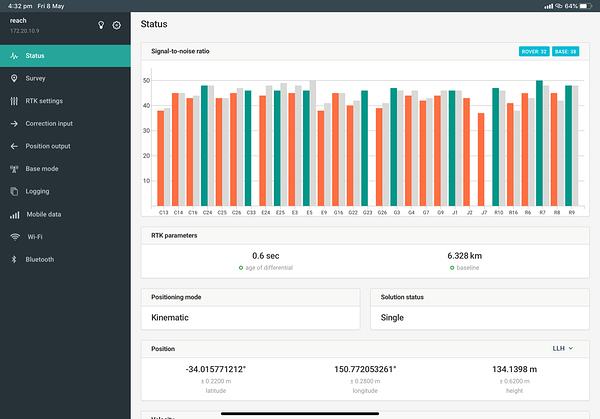This screenshot has height=419, width=600.
Task: Expand the LLH coordinate format dropdown
Action: tap(562, 349)
